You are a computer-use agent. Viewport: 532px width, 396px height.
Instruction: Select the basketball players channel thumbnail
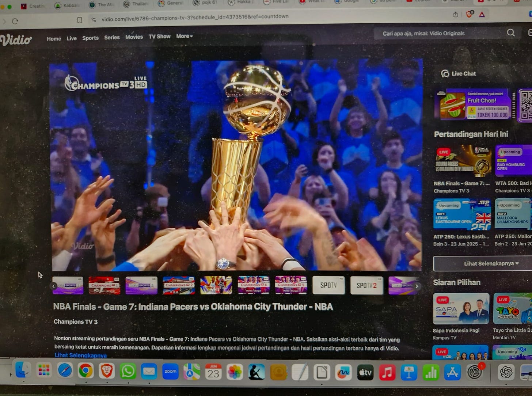pos(216,285)
